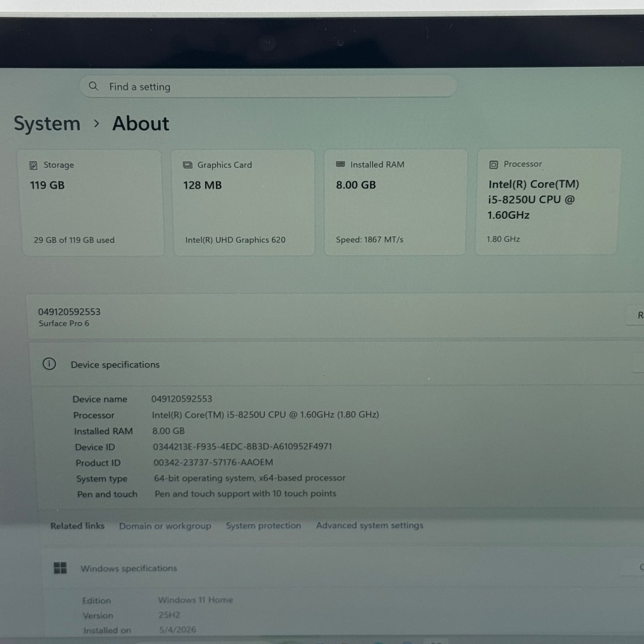Click the Device specifications info icon
Screen dimensions: 644x644
pos(49,364)
